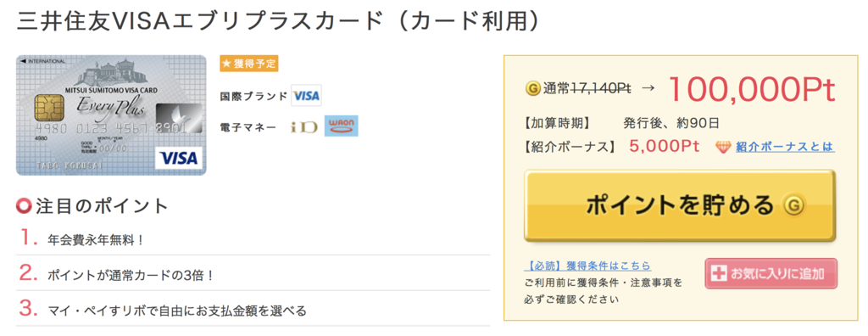
Task: Click the Every Plus credit card image
Action: point(111,115)
